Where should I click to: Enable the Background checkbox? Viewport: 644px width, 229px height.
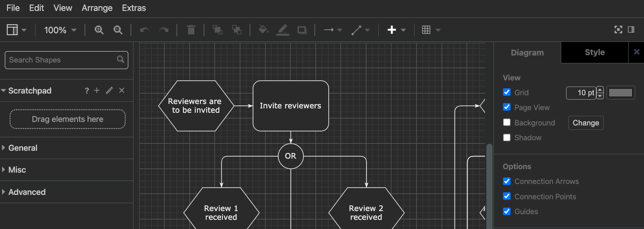pos(507,122)
